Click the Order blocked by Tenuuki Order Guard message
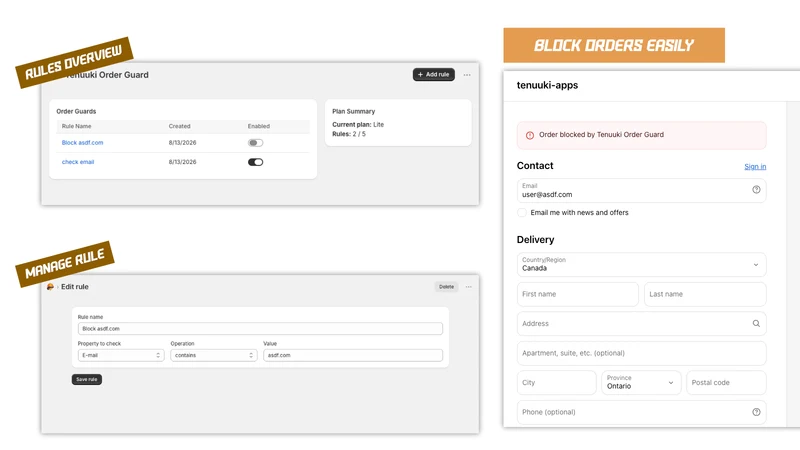Screen dimensions: 800x450 pyautogui.click(x=602, y=135)
